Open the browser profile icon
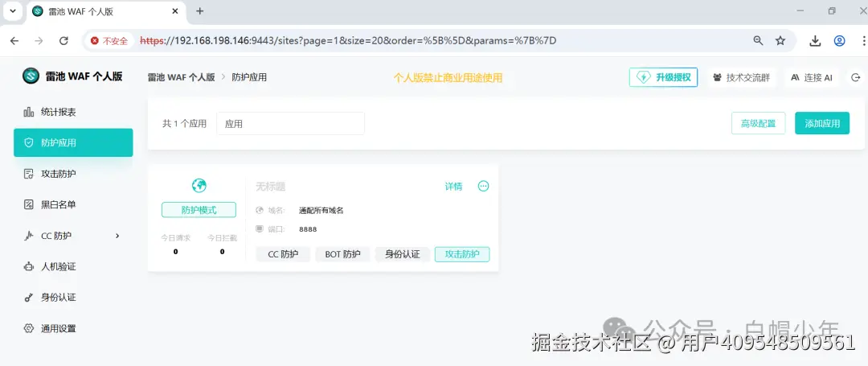The height and width of the screenshot is (366, 868). pos(840,40)
